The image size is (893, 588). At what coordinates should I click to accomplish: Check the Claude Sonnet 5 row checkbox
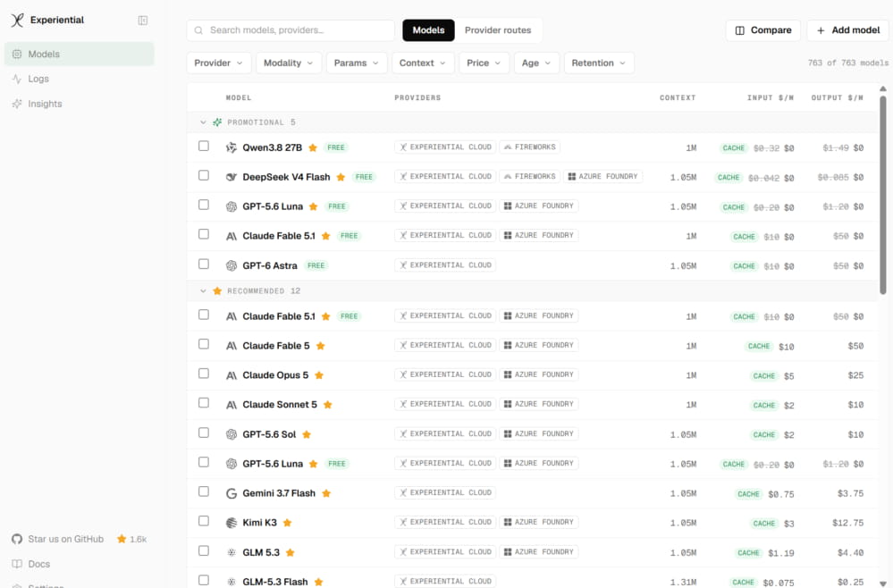pyautogui.click(x=203, y=403)
